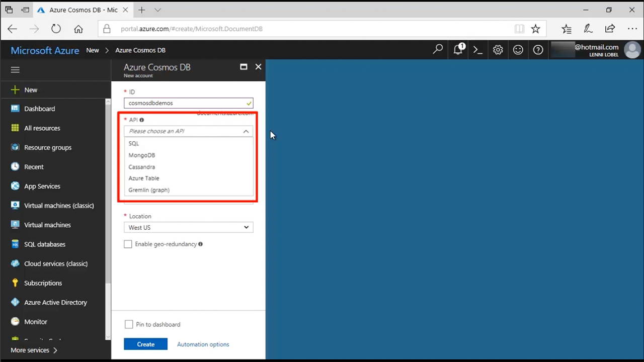The image size is (644, 362).
Task: Click Azure Cosmos DB breadcrumb
Action: tap(140, 50)
